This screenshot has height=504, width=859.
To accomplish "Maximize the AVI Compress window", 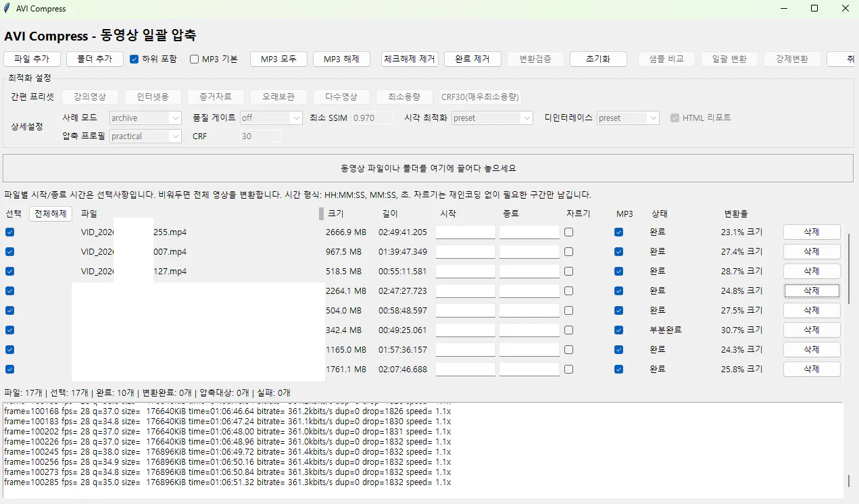I will [814, 8].
